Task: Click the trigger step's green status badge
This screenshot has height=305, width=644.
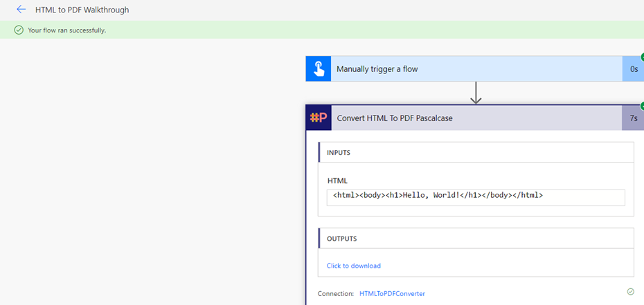Action: pyautogui.click(x=642, y=57)
